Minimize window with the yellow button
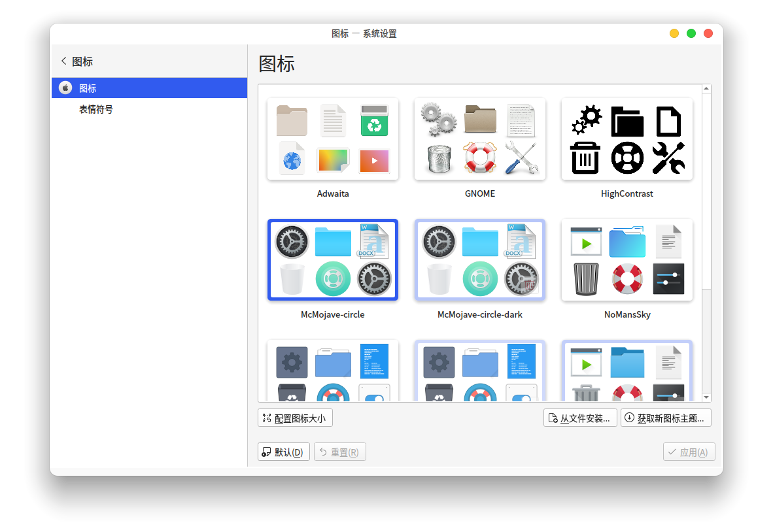Viewport: 773px width, 532px height. [x=674, y=33]
